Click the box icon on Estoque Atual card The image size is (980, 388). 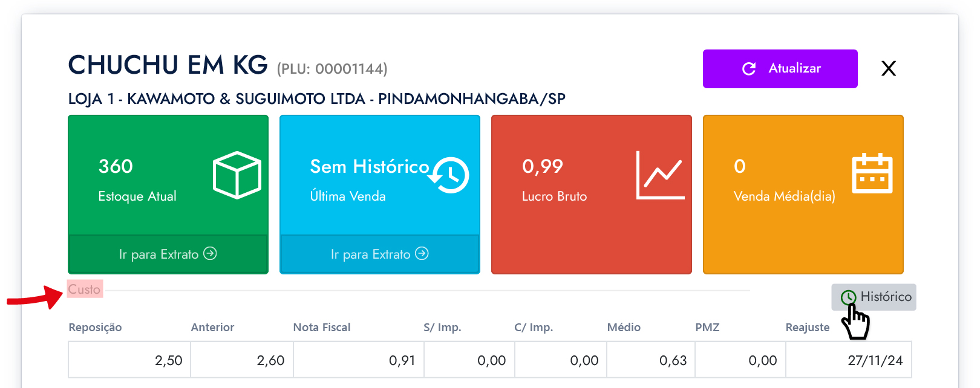click(237, 175)
